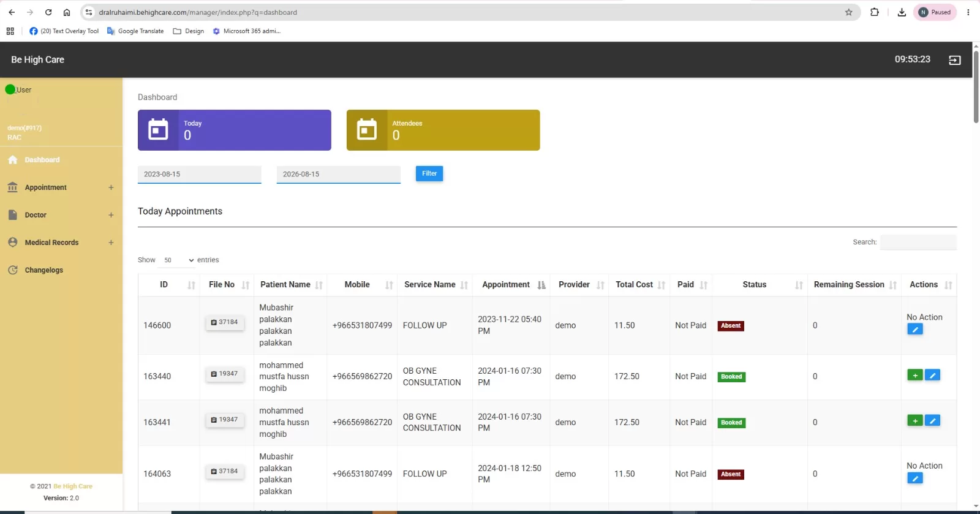
Task: Open the Show entries count dropdown
Action: (x=177, y=260)
